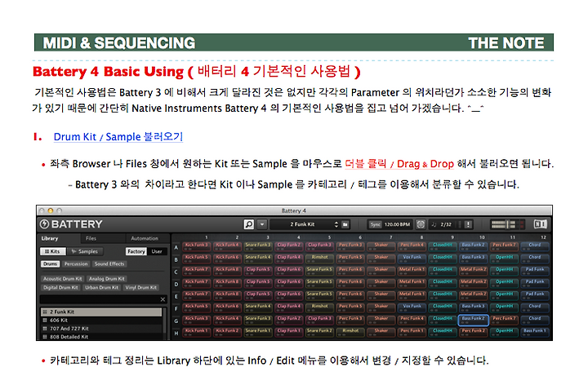Filter by Digital Drum Kit tag

tap(60, 287)
